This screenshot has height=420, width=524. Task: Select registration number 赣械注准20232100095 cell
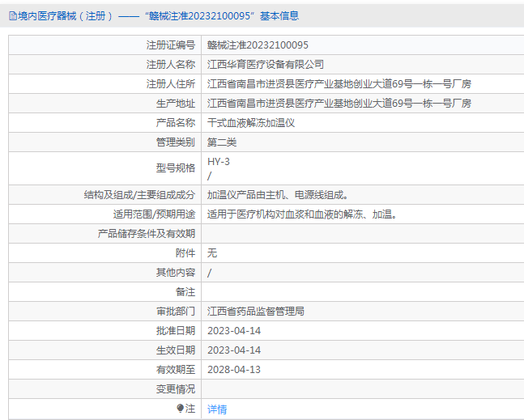tap(258, 45)
